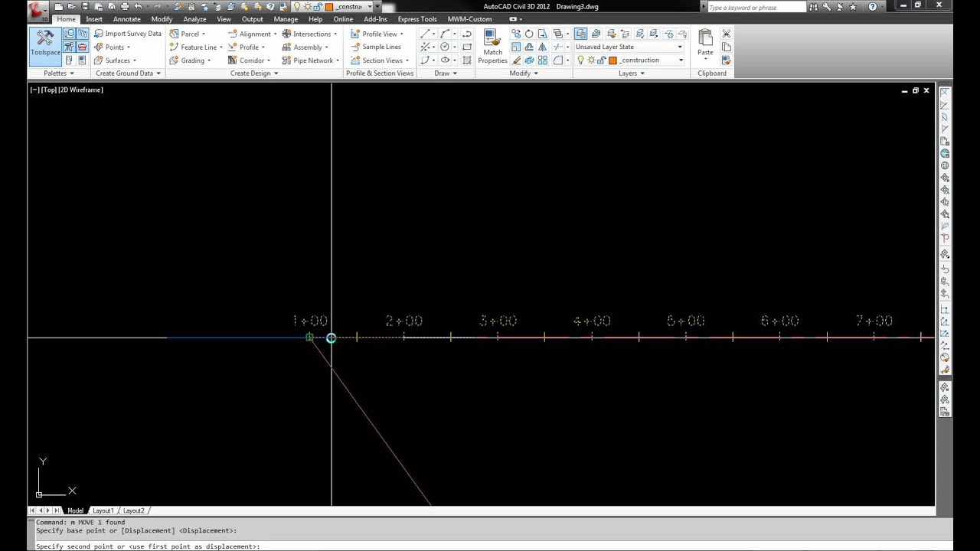Click the Favorites star icon in title bar
The height and width of the screenshot is (551, 980).
(x=853, y=6)
